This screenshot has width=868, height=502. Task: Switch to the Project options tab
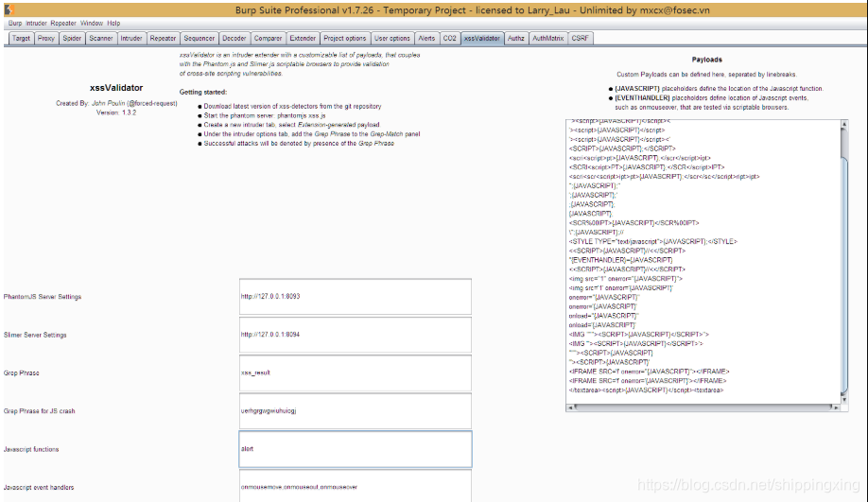[x=344, y=38]
